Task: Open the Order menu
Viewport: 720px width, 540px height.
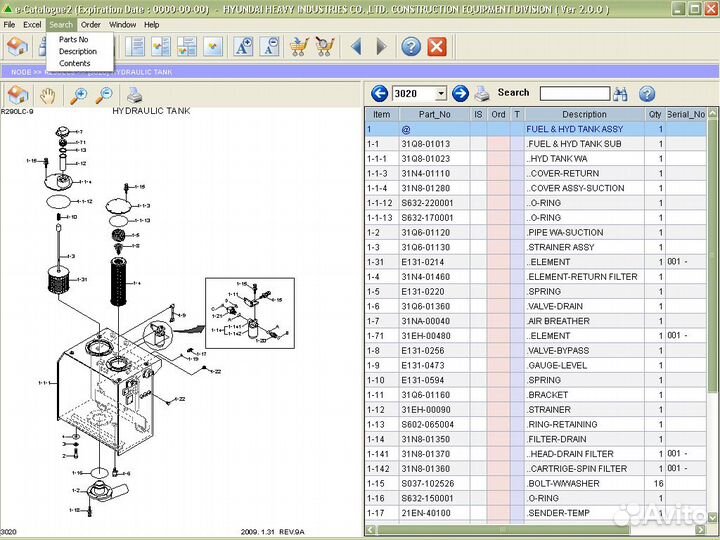Action: click(x=90, y=24)
